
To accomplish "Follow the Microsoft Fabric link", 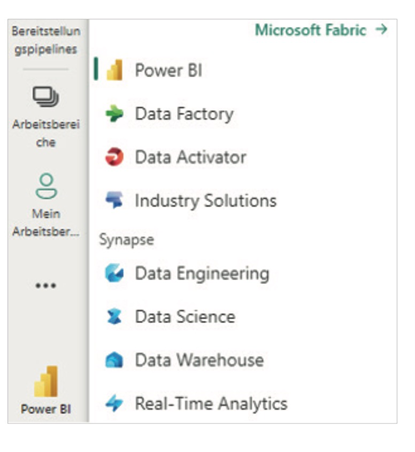I will point(311,30).
